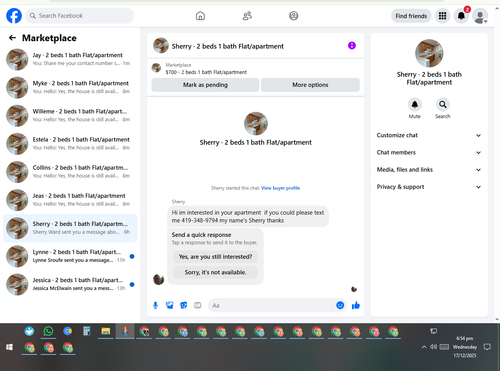The height and width of the screenshot is (371, 500).
Task: Select the Sherry conversation in list
Action: point(70,228)
